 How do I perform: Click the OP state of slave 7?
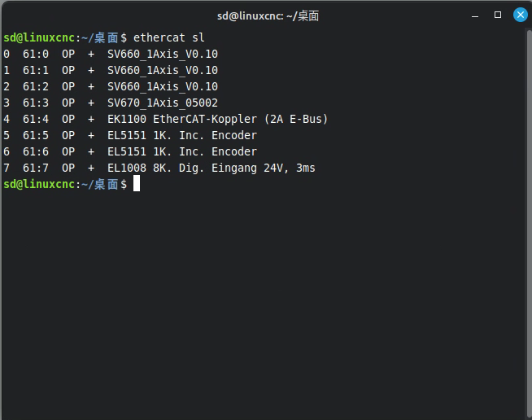pos(68,168)
